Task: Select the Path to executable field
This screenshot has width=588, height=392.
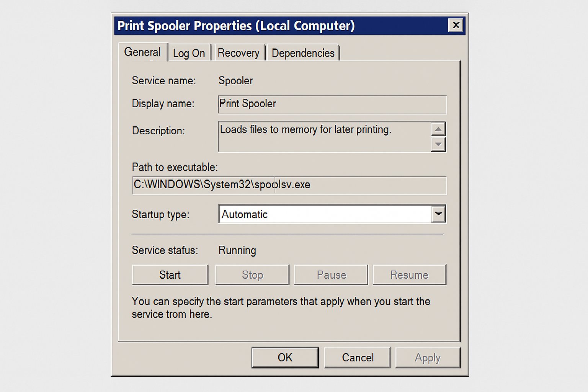Action: click(289, 185)
